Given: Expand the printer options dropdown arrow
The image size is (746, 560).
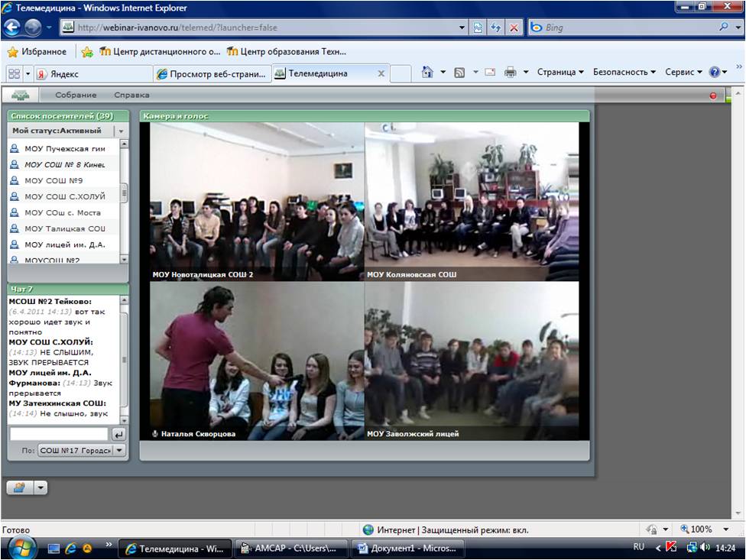Looking at the screenshot, I should [526, 73].
